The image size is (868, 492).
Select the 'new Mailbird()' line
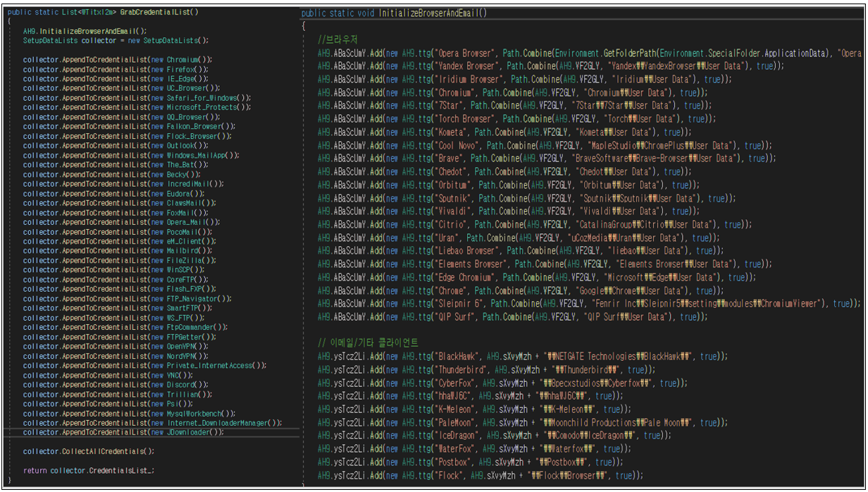[x=118, y=250]
